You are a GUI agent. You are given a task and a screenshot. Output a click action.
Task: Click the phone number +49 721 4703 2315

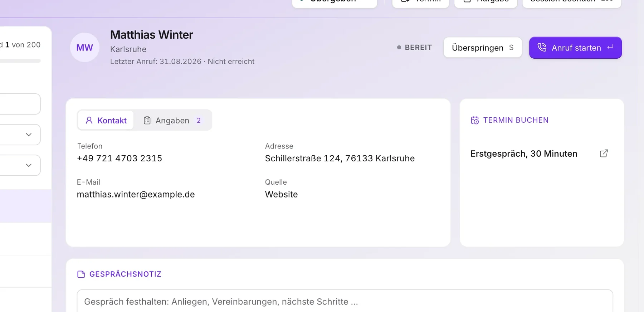coord(119,159)
